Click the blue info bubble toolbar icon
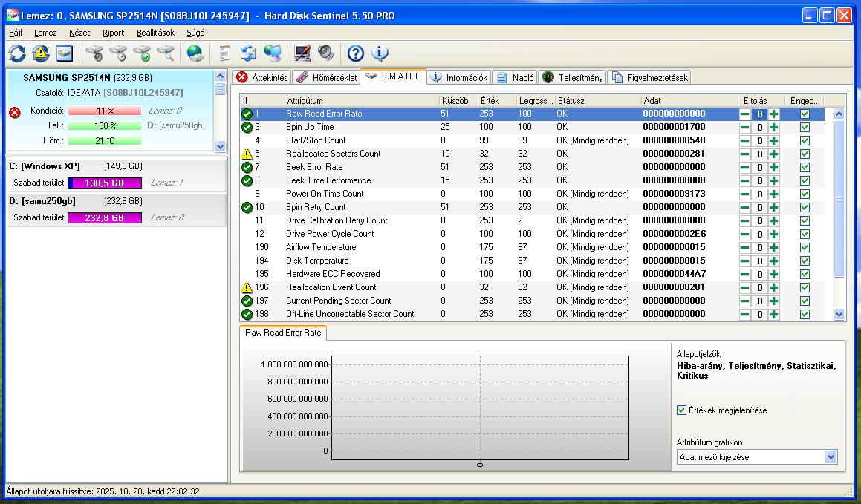This screenshot has height=504, width=861. (x=380, y=53)
